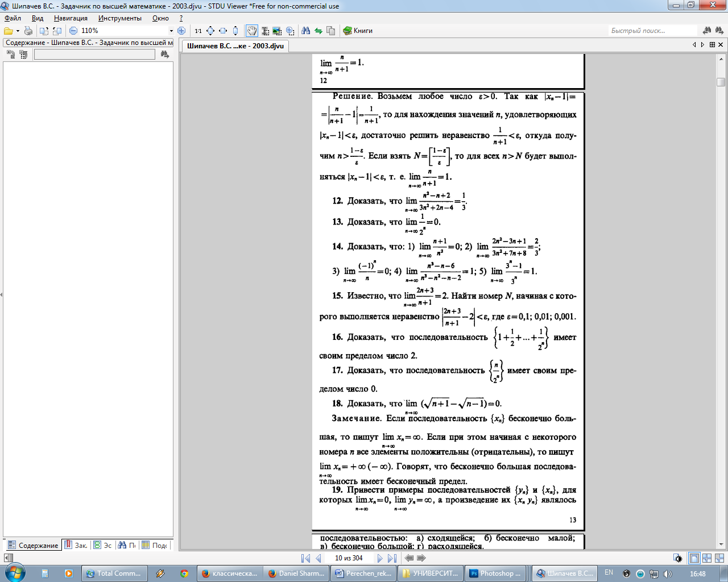
Task: Open the zoom level dropdown showing 110%
Action: tap(171, 31)
